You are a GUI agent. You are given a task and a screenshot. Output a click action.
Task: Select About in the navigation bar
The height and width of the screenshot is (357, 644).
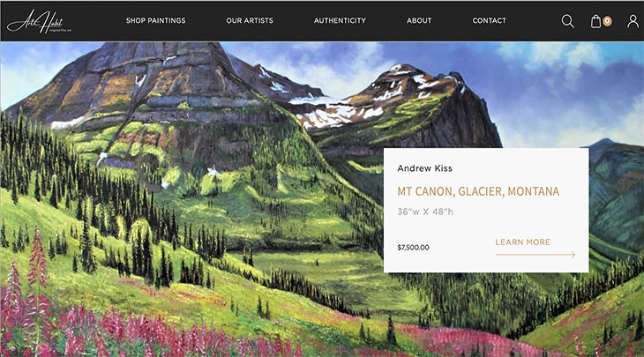(419, 20)
